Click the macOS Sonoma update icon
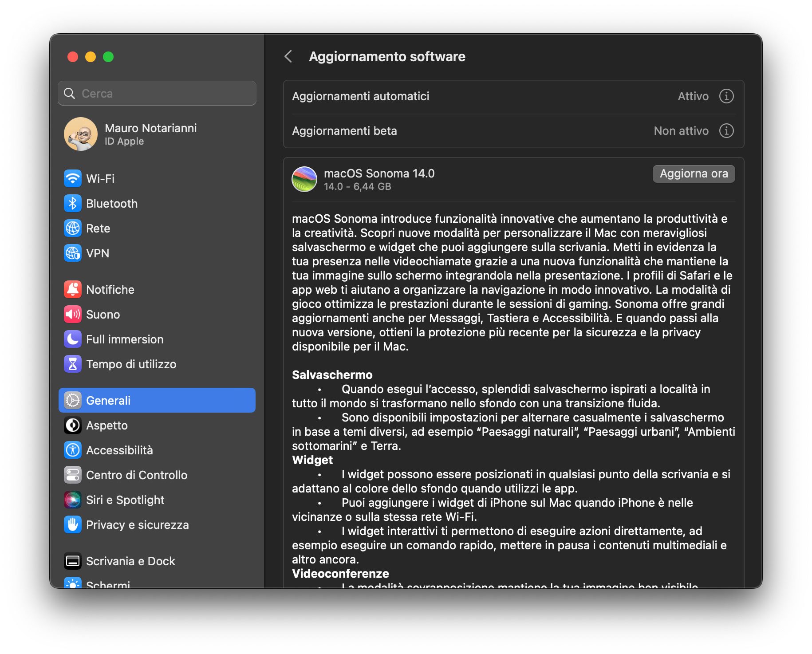Image resolution: width=812 pixels, height=654 pixels. (304, 179)
